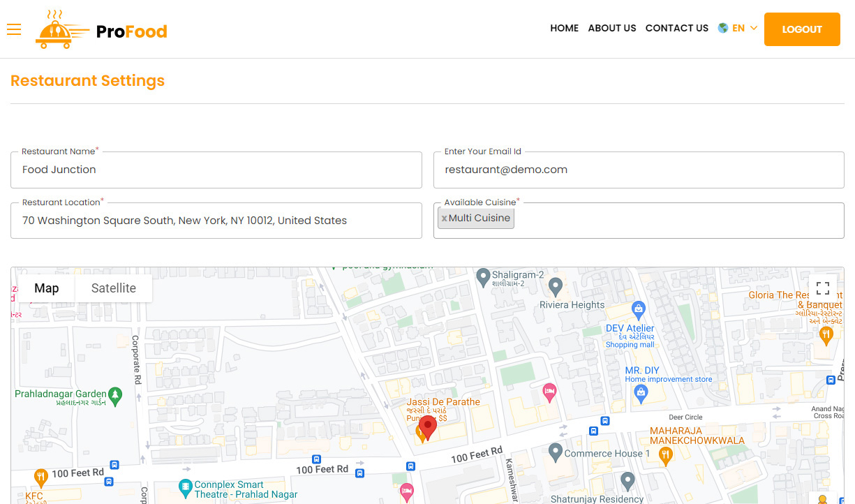
Task: Click the Anand Nagar Cross Road label
Action: point(828,413)
